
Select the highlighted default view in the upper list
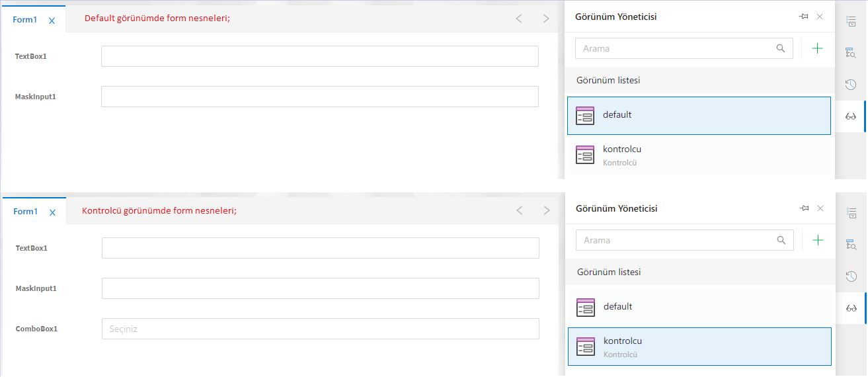[698, 116]
